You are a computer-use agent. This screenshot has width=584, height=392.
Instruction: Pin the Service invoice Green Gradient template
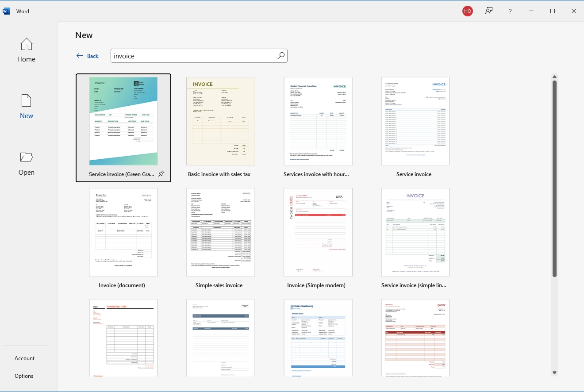(161, 174)
